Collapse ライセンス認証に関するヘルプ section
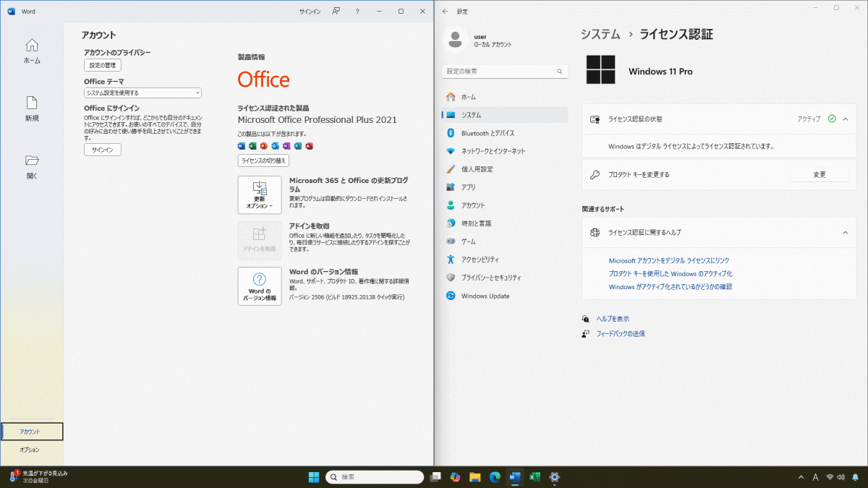Image resolution: width=868 pixels, height=488 pixels. tap(845, 233)
